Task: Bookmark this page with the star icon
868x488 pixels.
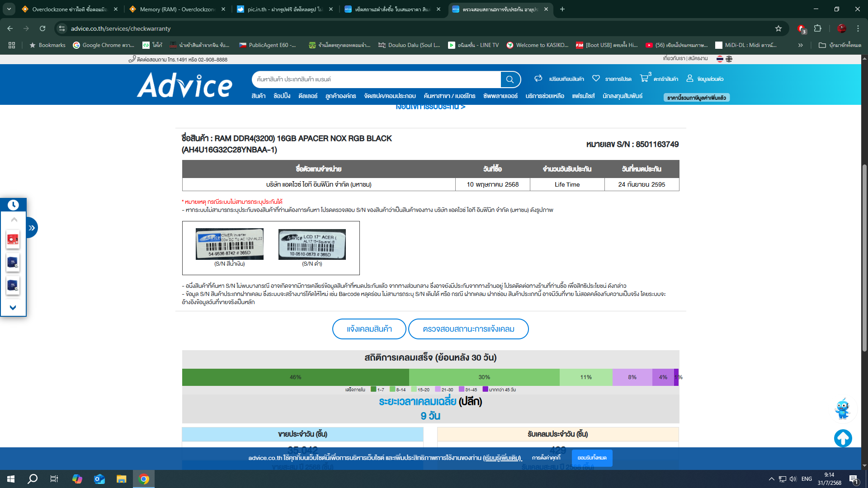Action: 778,28
